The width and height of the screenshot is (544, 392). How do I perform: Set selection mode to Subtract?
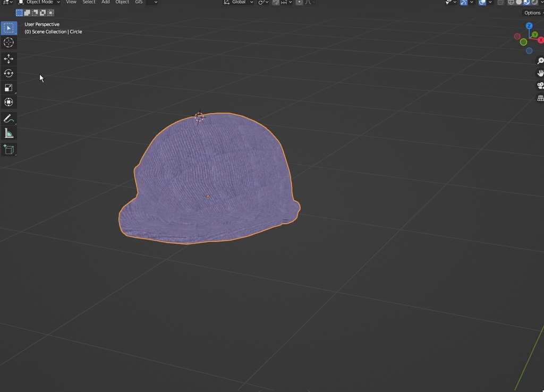(x=35, y=13)
